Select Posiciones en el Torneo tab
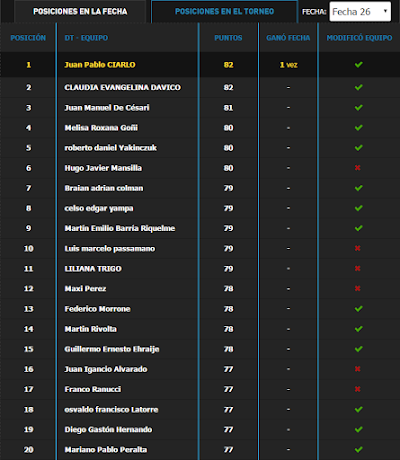400x460 pixels. click(x=224, y=12)
